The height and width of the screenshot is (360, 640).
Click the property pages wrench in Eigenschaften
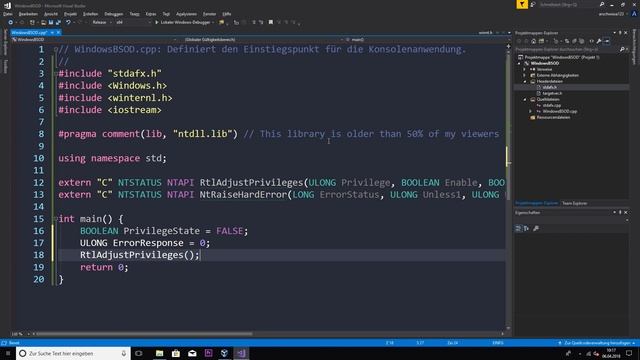(536, 229)
